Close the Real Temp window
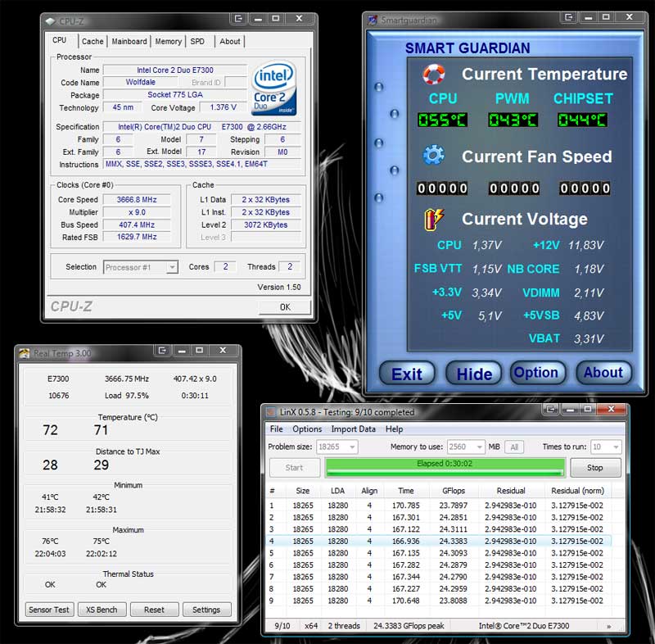 click(x=223, y=350)
